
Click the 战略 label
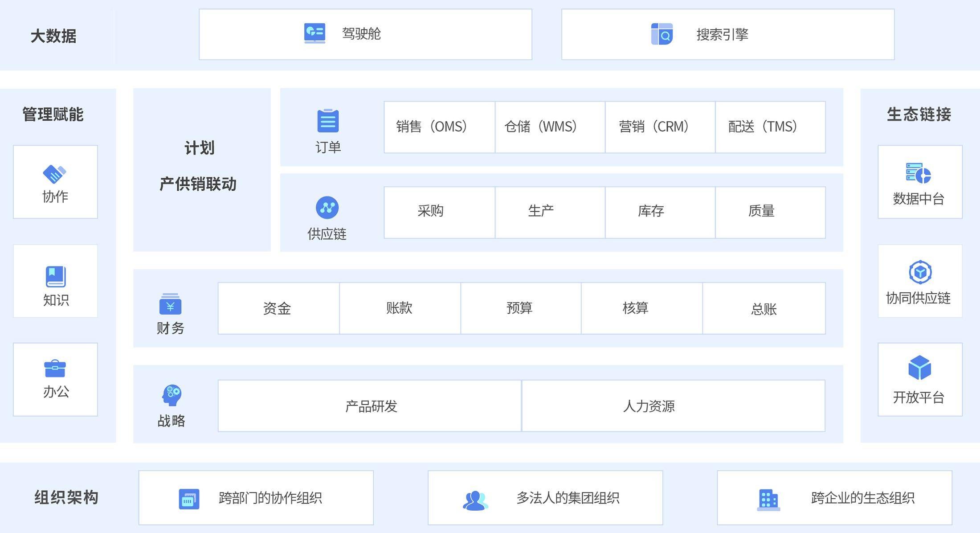pyautogui.click(x=171, y=421)
